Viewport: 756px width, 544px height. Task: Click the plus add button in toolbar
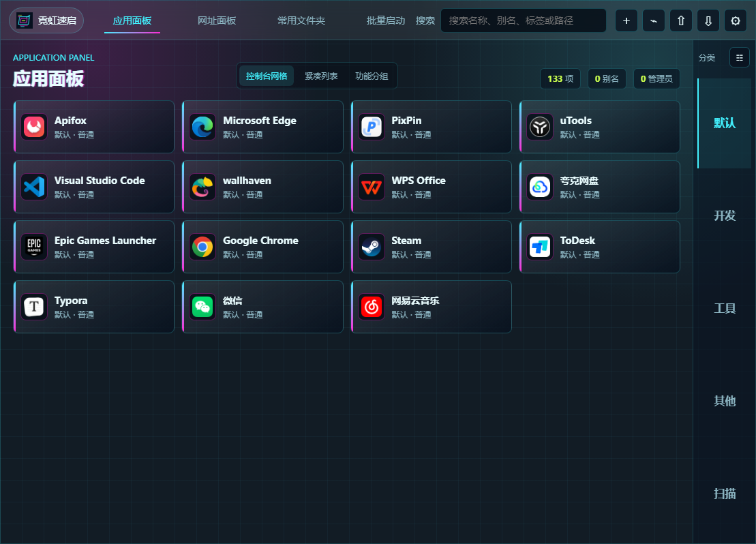click(x=626, y=20)
